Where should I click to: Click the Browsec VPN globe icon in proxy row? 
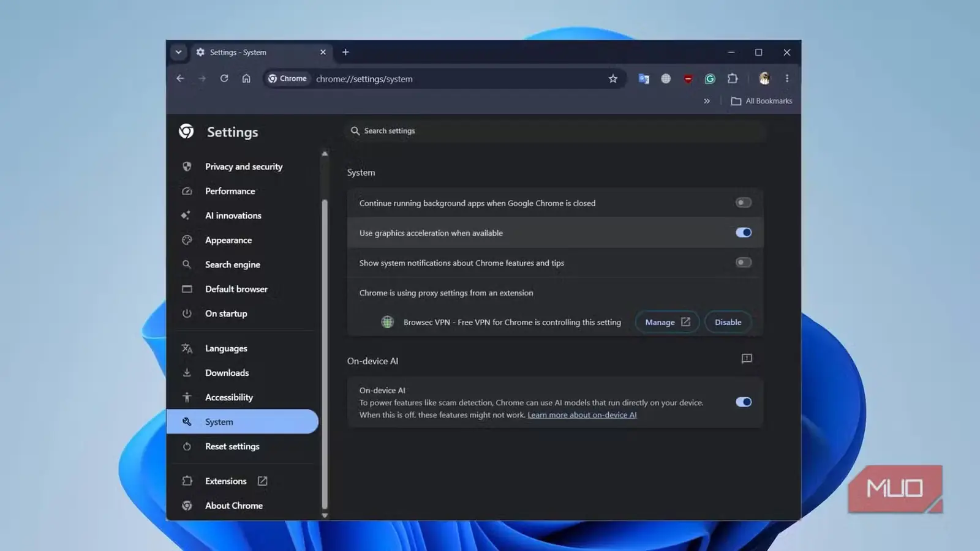387,322
